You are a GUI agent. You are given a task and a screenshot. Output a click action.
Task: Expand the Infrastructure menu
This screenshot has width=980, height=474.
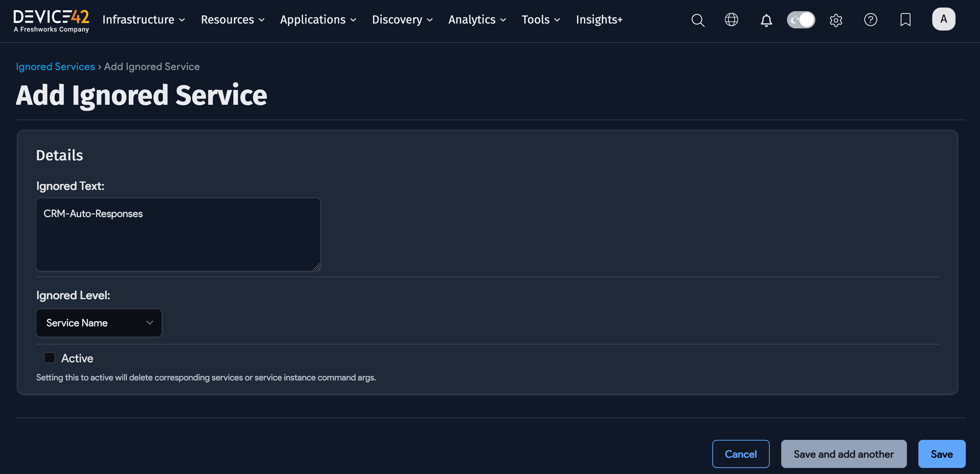pyautogui.click(x=143, y=19)
